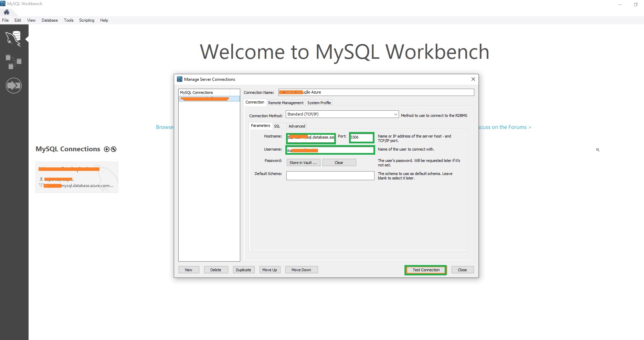Switch to the Connection tab
Image resolution: width=644 pixels, height=340 pixels.
tap(255, 102)
